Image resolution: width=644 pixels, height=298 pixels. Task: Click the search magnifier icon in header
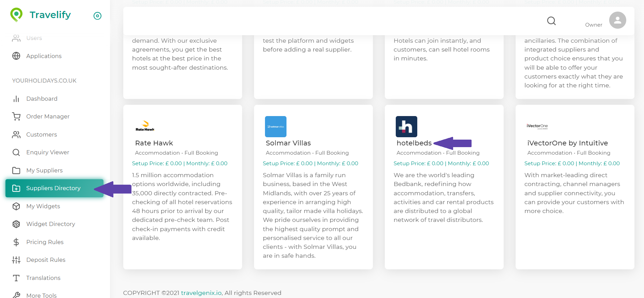(x=551, y=21)
